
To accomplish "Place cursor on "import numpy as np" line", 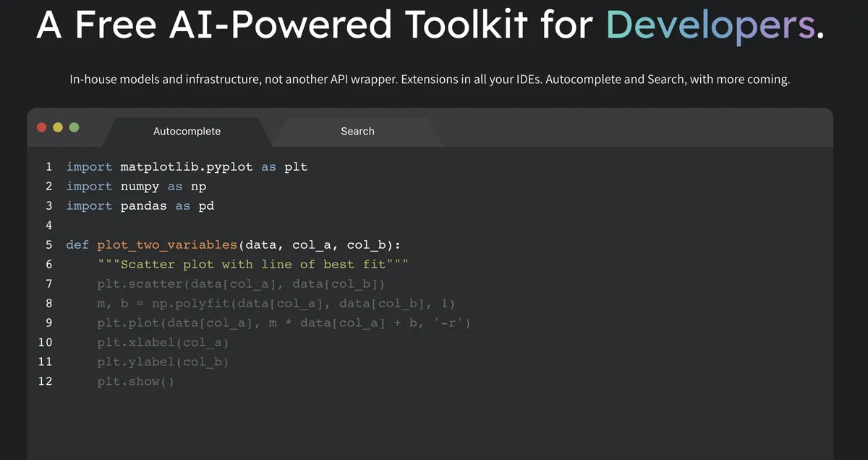I will (136, 187).
